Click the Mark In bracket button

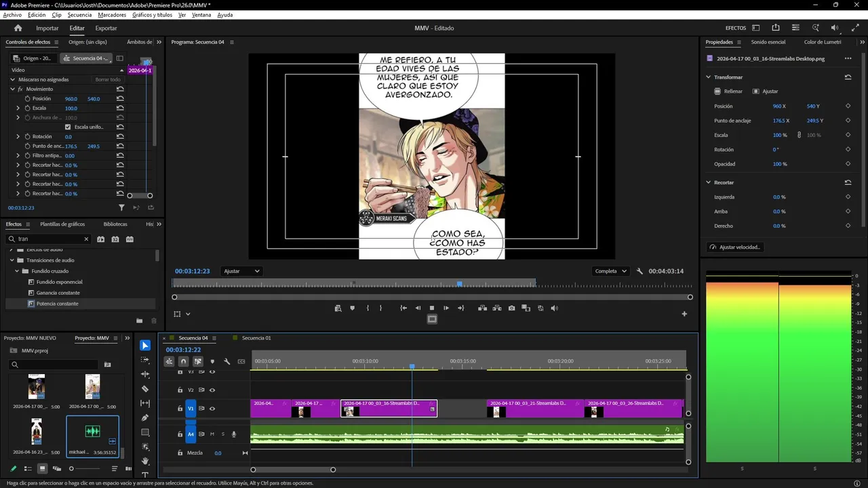[x=368, y=308]
